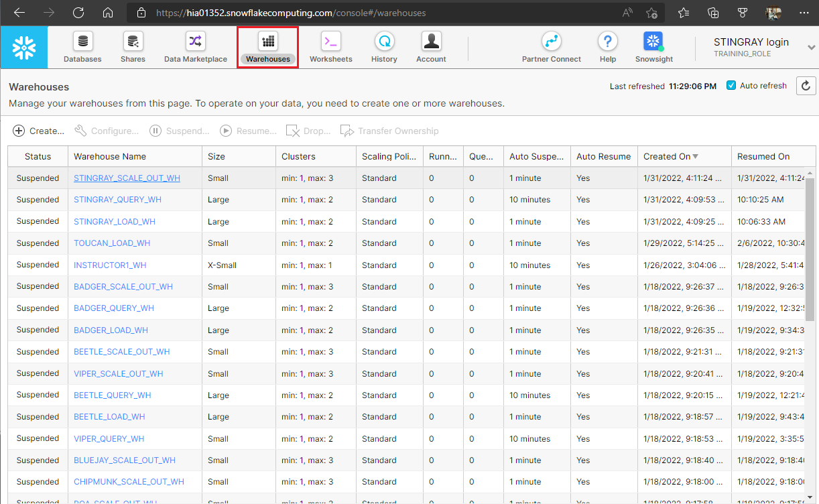Open browser collections

coord(713,13)
